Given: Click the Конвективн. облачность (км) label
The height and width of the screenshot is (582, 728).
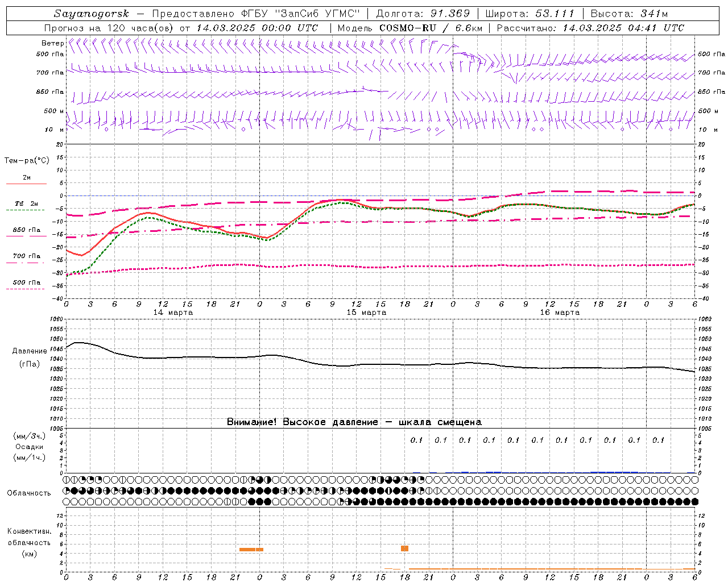Looking at the screenshot, I should click(29, 542).
